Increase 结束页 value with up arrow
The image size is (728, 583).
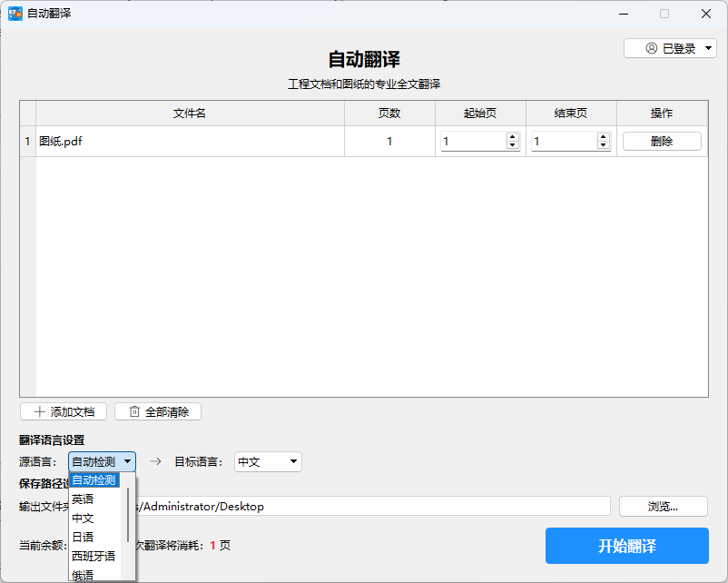coord(603,137)
